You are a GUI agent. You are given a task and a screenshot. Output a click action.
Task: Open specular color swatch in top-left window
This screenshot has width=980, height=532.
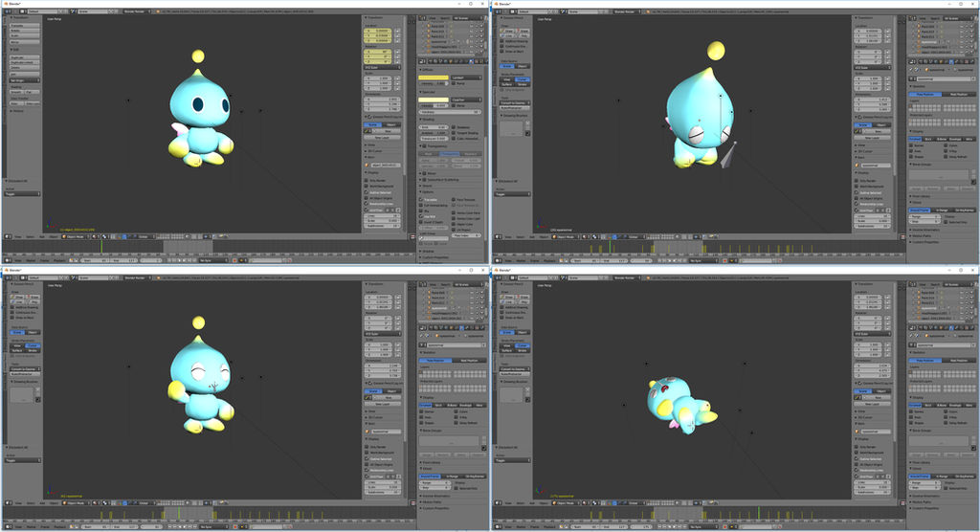point(434,100)
